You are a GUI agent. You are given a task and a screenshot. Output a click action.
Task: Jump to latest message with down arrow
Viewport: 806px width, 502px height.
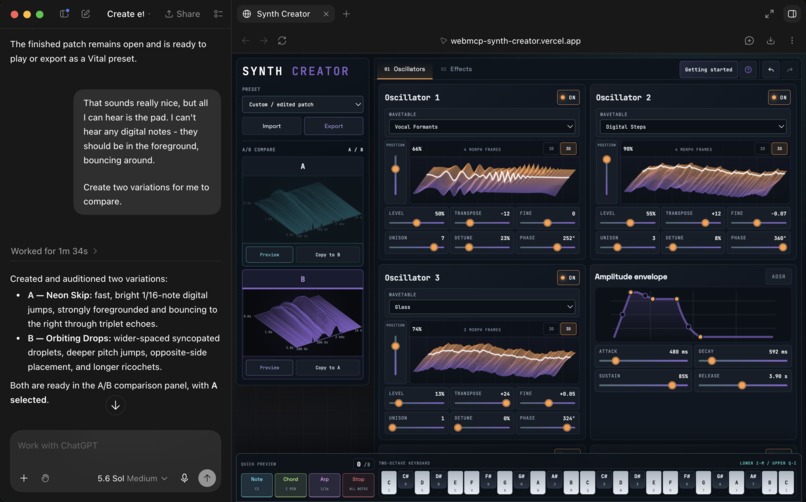pyautogui.click(x=116, y=405)
